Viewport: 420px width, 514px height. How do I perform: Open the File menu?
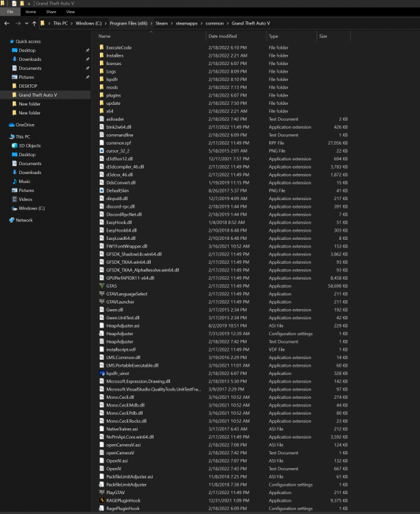point(10,12)
